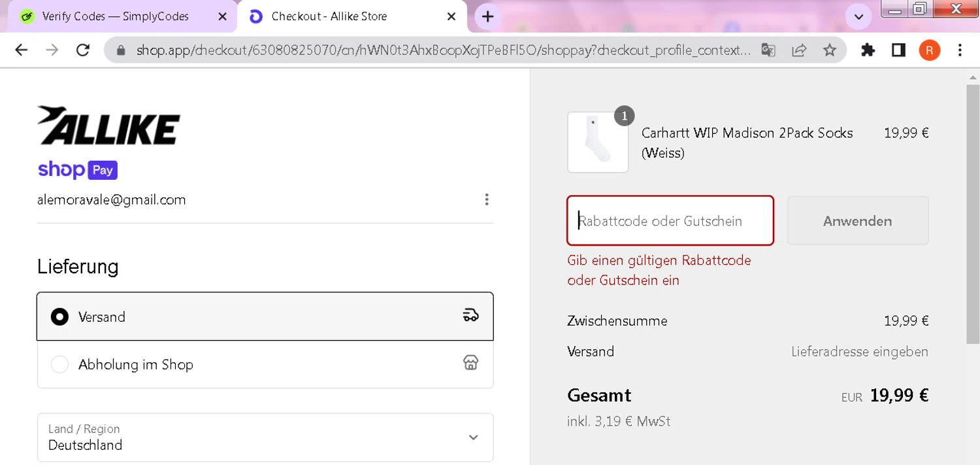Click the Anwenden button
980x465 pixels.
pos(858,221)
